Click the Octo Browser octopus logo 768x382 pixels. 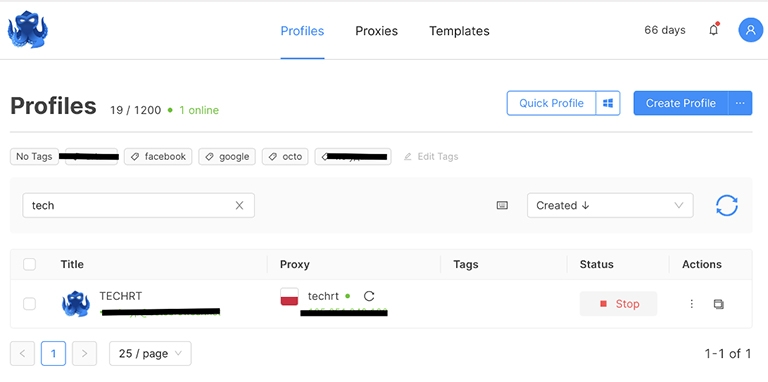pos(27,30)
